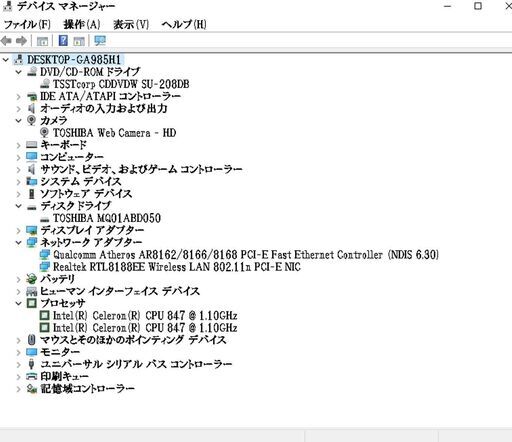Viewport: 512px width, 442px height.
Task: Click the Forward arrow toolbar icon
Action: (x=21, y=41)
